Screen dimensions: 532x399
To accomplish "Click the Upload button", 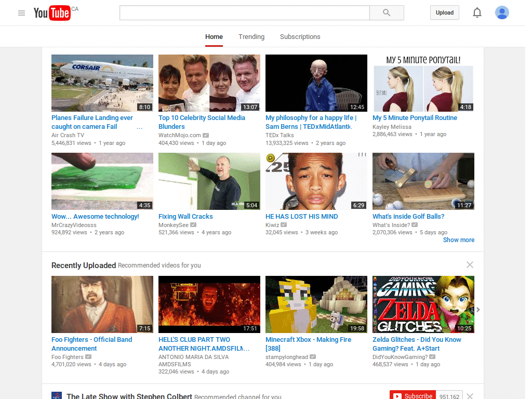I will pos(445,12).
